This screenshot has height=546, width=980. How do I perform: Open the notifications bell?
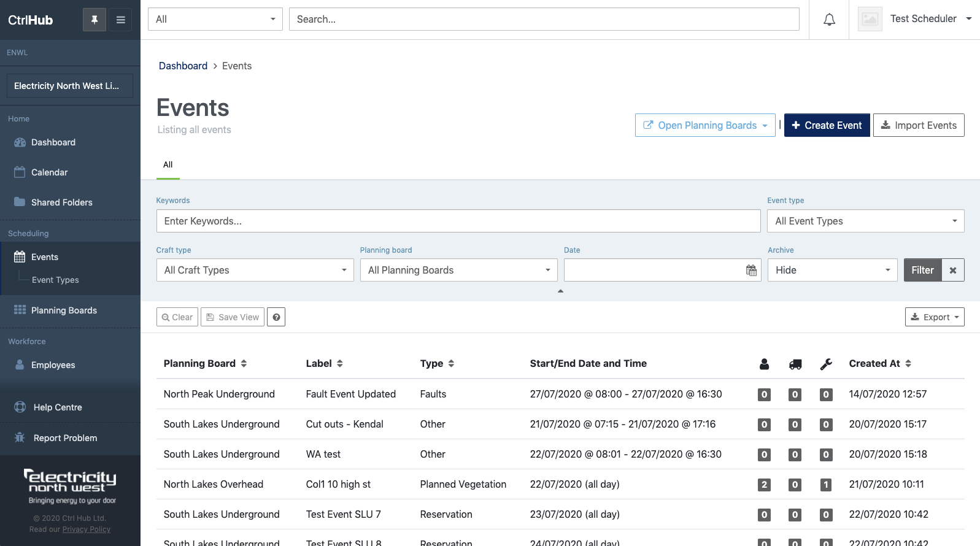(829, 20)
